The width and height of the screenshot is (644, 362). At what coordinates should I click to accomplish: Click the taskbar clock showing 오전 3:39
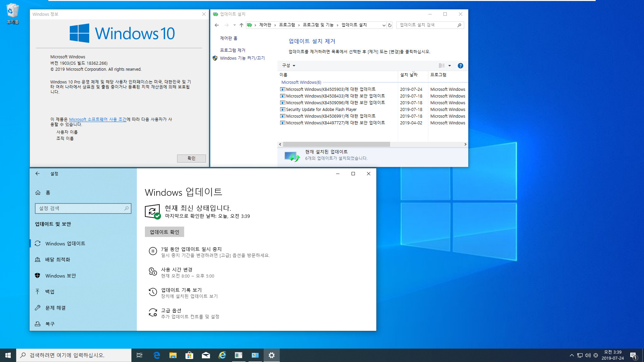tap(612, 355)
